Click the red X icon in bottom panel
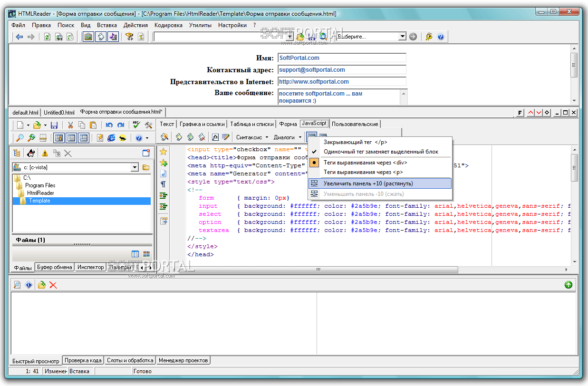Image resolution: width=588 pixels, height=386 pixels. (53, 285)
